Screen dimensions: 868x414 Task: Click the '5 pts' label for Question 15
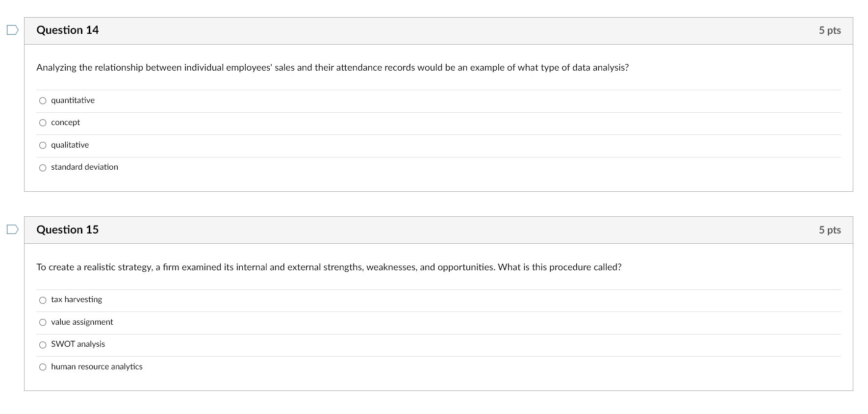tap(831, 230)
